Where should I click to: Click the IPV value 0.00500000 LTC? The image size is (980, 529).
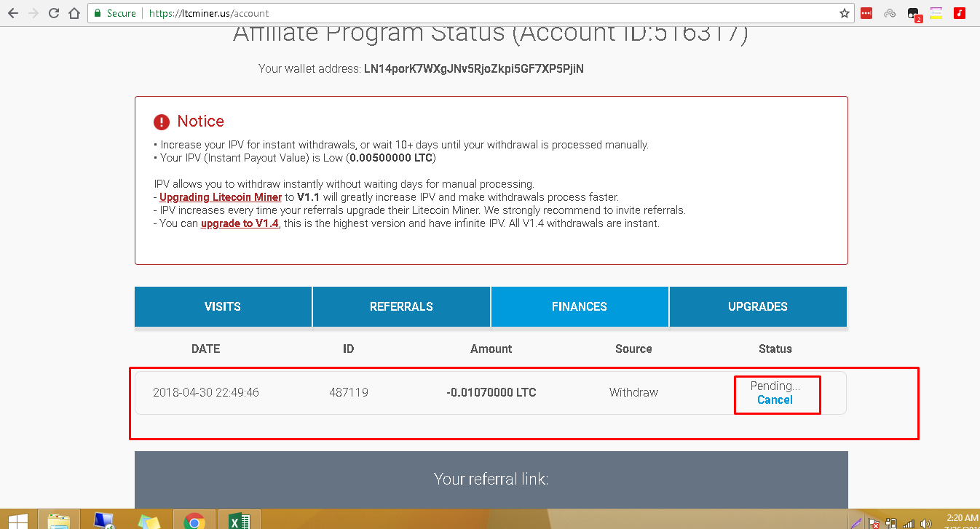click(x=391, y=158)
